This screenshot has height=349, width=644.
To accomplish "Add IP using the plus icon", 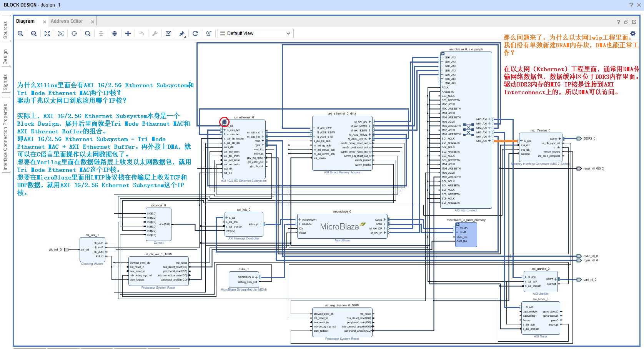I will [128, 33].
